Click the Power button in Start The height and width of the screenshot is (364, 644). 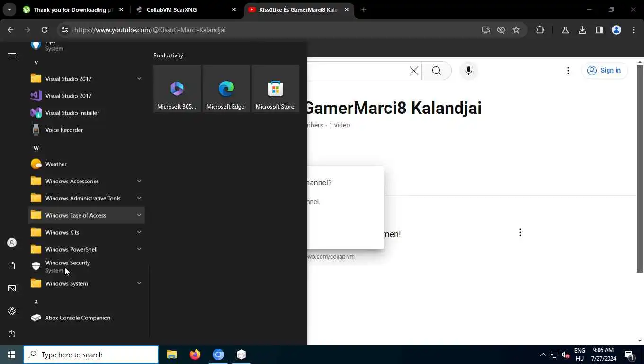tap(12, 334)
